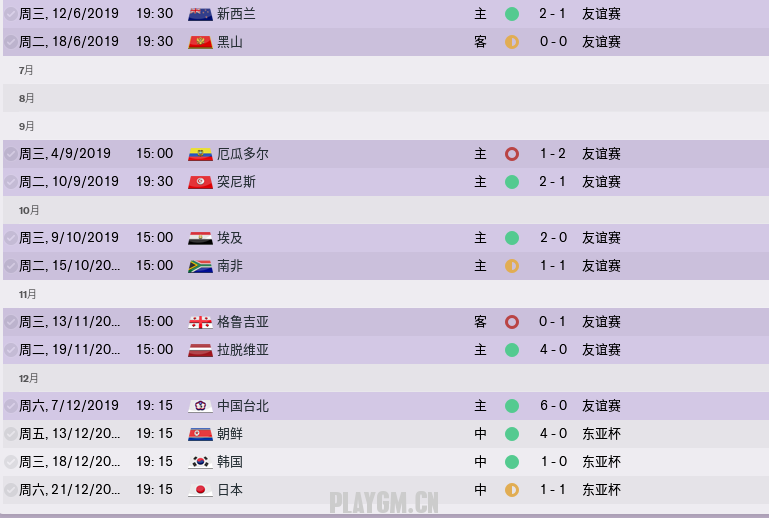The width and height of the screenshot is (769, 518).
Task: Click the 1 - 2 score against 厄瓜多尔
Action: pos(553,154)
